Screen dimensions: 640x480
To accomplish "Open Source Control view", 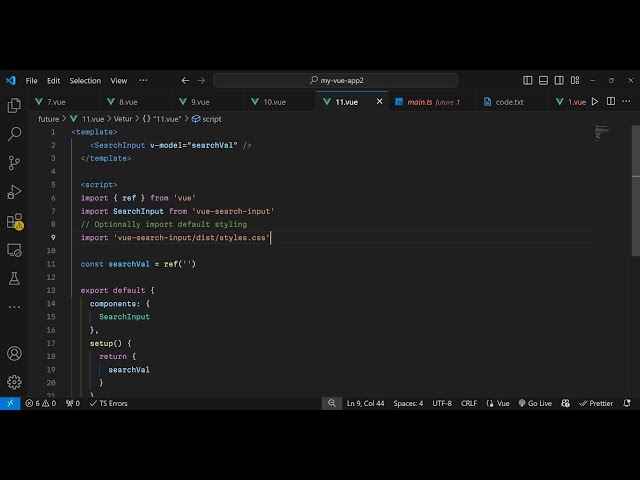I will 14,163.
